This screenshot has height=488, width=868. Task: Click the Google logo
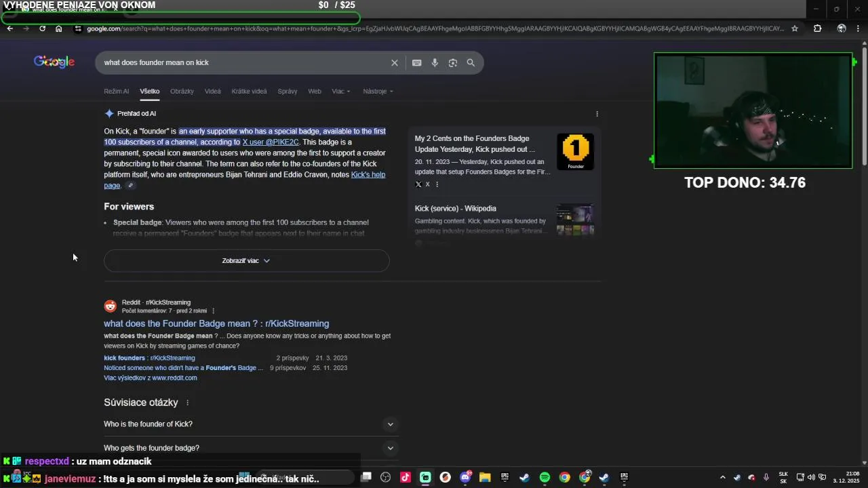tap(54, 62)
